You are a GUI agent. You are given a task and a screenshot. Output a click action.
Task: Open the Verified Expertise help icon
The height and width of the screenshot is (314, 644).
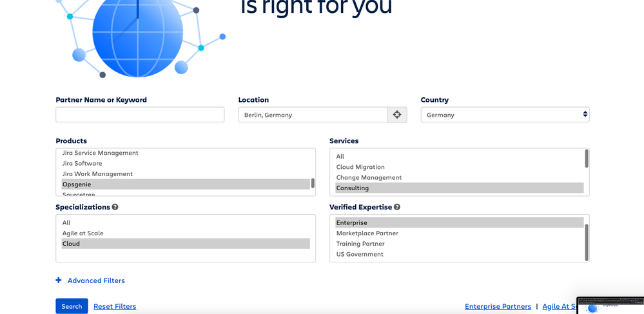[x=396, y=207]
